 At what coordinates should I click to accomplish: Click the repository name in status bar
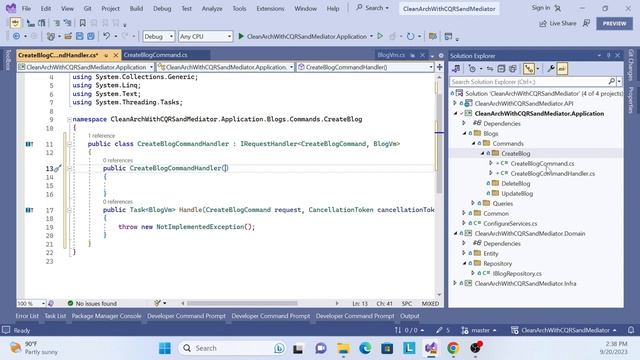[564, 330]
